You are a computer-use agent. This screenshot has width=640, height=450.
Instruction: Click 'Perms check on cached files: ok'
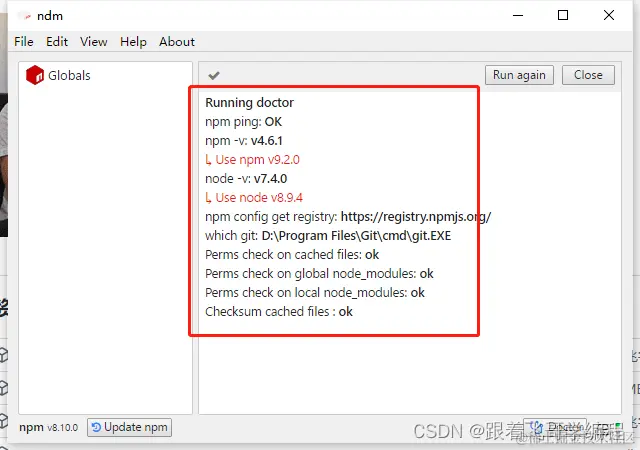pyautogui.click(x=292, y=255)
